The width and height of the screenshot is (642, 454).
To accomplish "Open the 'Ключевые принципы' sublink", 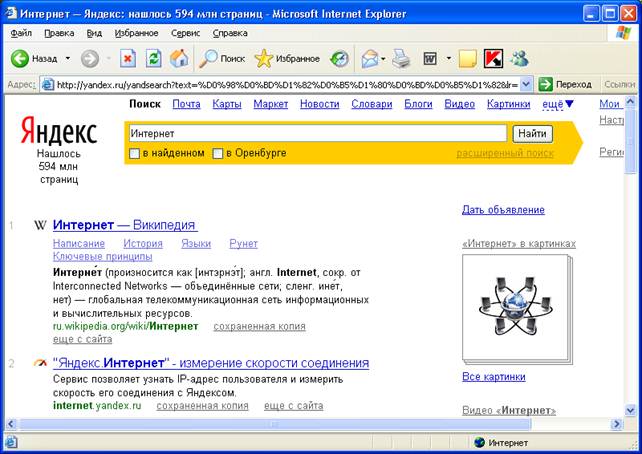I will 103,257.
